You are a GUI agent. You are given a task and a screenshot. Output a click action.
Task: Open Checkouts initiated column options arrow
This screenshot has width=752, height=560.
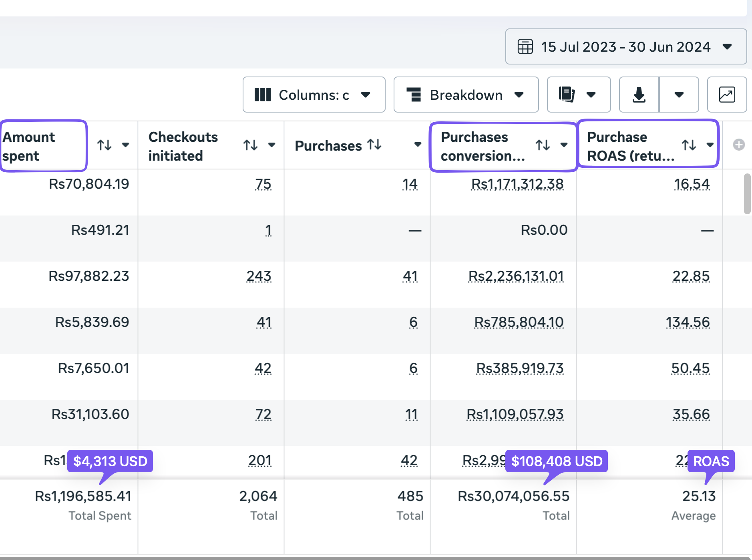271,145
